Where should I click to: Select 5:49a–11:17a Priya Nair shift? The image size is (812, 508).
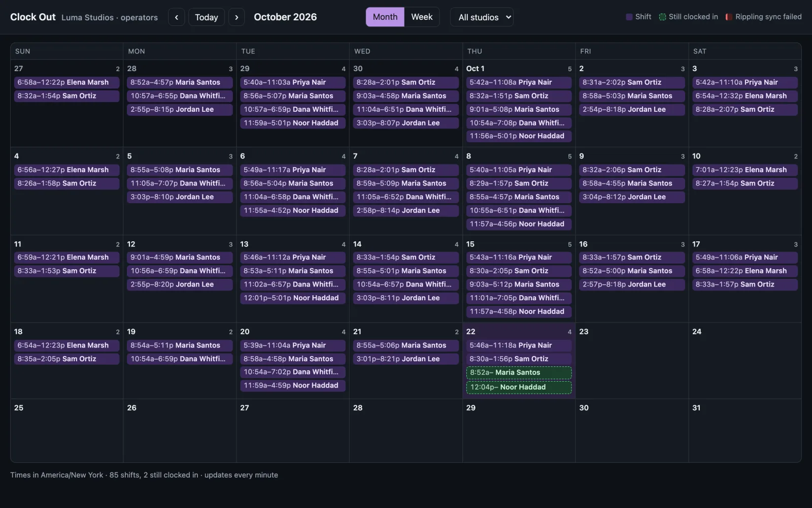(x=293, y=170)
